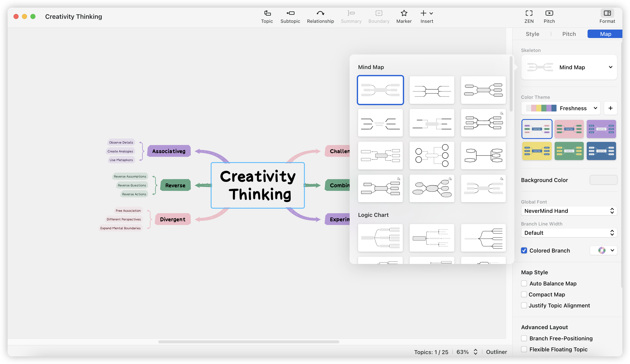This screenshot has width=630, height=364.
Task: Enable Auto Balance Map
Action: click(x=524, y=284)
